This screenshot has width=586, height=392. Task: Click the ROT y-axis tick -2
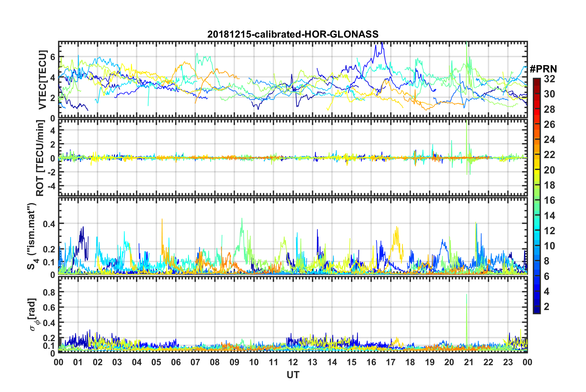click(52, 172)
